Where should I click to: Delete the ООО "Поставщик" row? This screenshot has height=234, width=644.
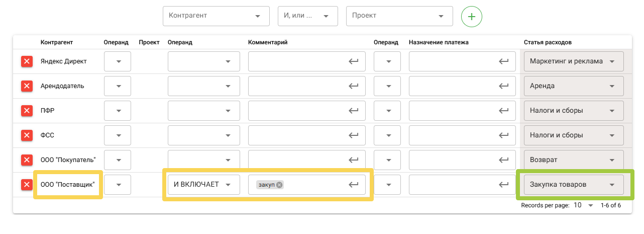point(27,185)
